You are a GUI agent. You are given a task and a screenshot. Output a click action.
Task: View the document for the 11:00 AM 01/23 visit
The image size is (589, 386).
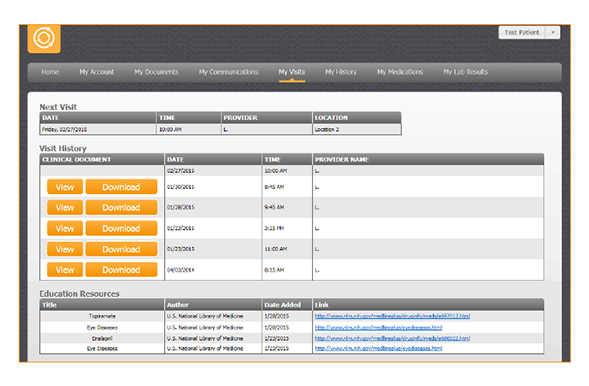point(65,249)
